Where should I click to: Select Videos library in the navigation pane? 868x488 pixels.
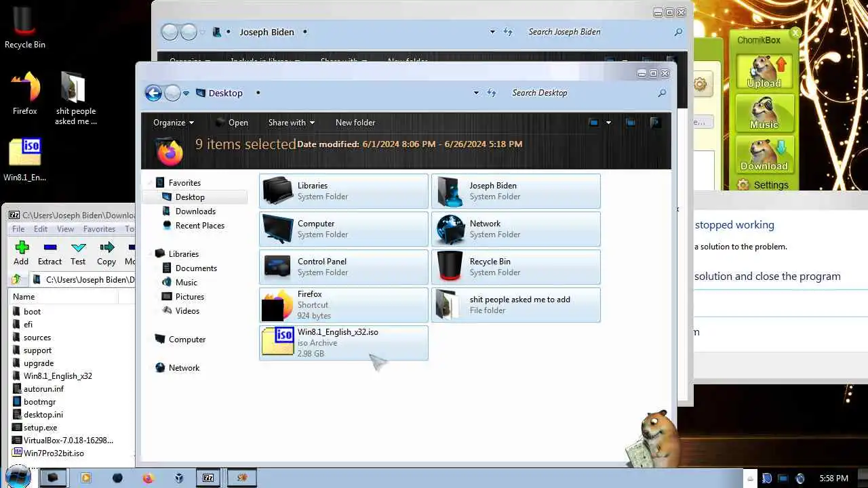[187, 311]
